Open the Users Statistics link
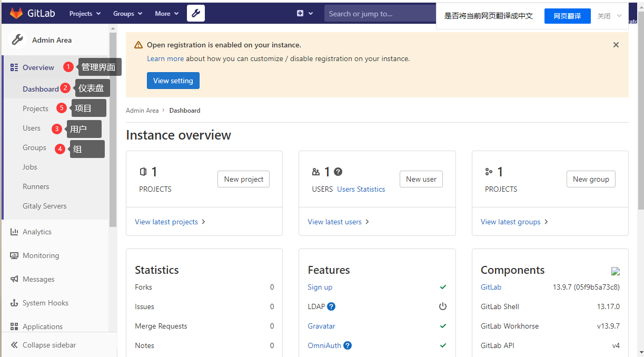The image size is (644, 357). coord(361,189)
